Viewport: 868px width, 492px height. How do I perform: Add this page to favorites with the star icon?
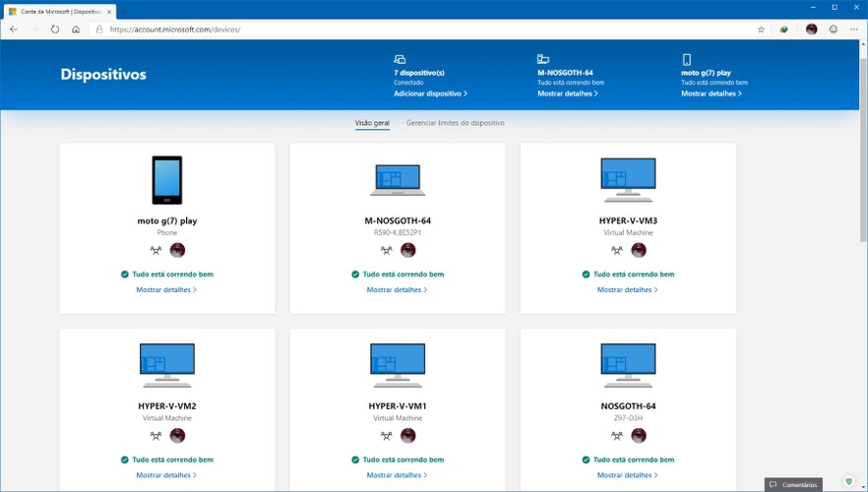[761, 30]
